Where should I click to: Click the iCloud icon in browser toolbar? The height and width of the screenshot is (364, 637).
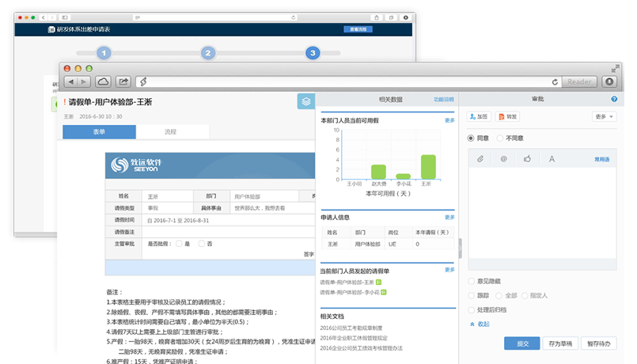click(x=103, y=81)
